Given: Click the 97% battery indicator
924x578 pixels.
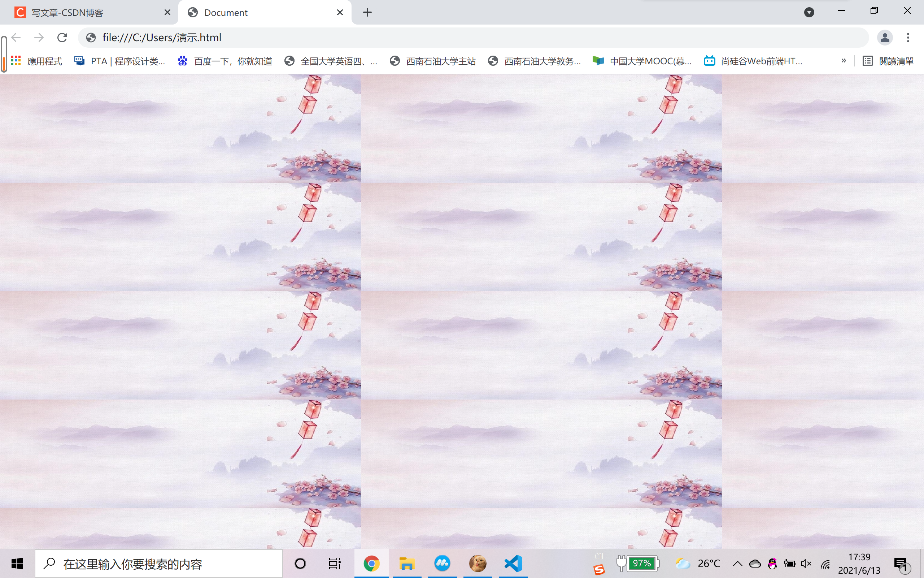Looking at the screenshot, I should coord(638,564).
